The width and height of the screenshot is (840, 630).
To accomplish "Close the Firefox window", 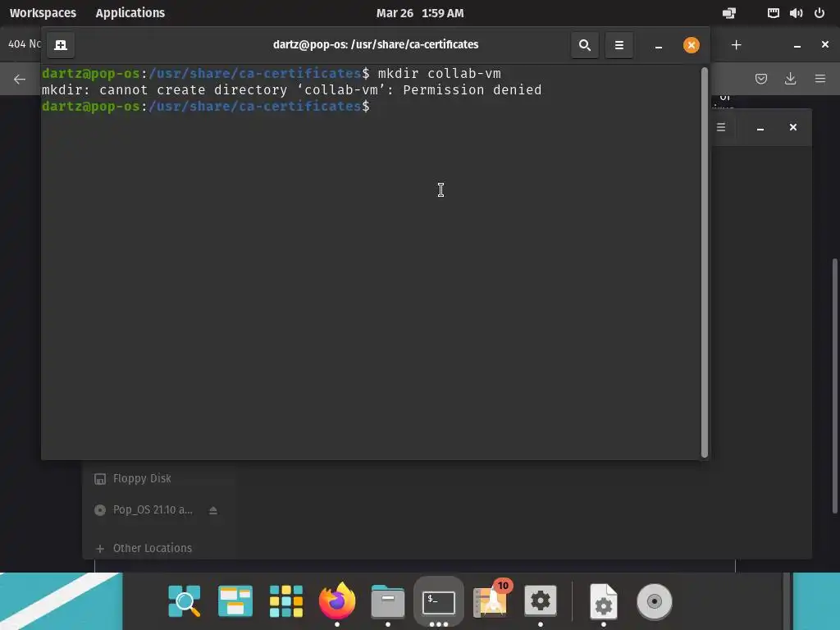I will pos(825,44).
